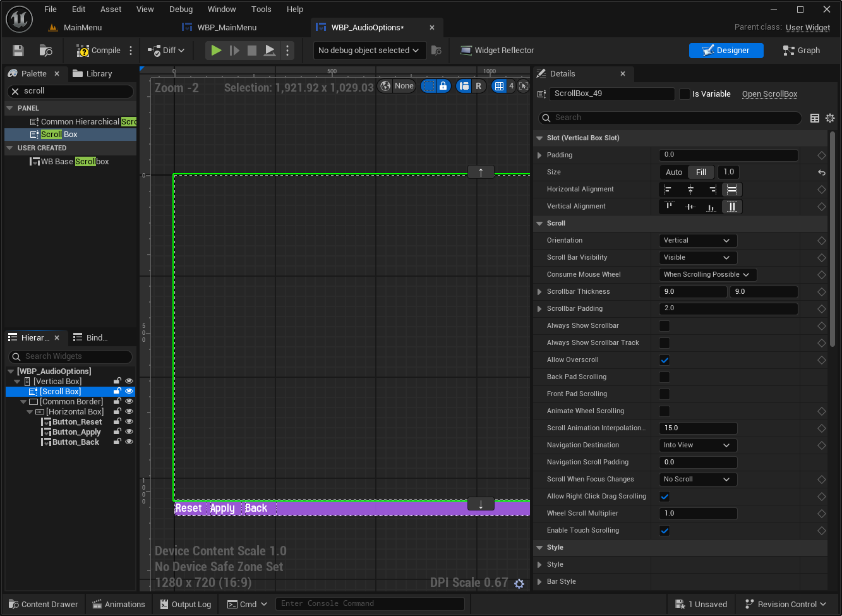Hide Button_Apply using its eye icon
The image size is (842, 616).
129,432
